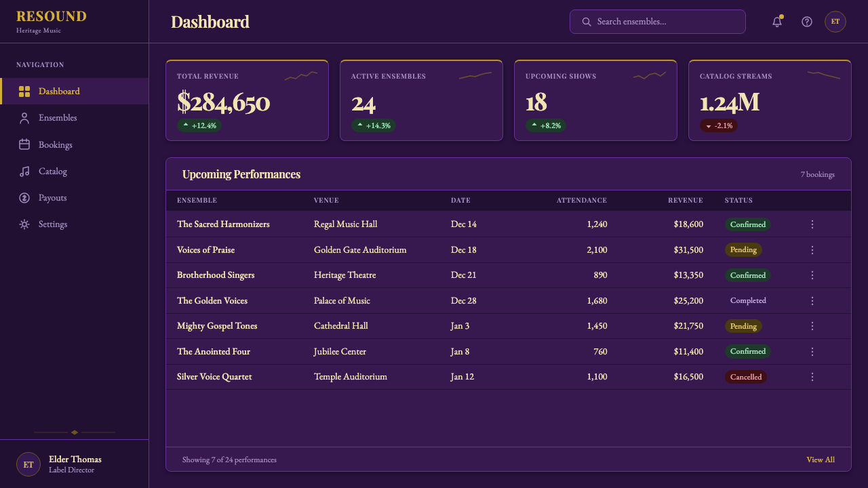Sort by Ensemble column header
The height and width of the screenshot is (488, 868).
click(x=197, y=201)
